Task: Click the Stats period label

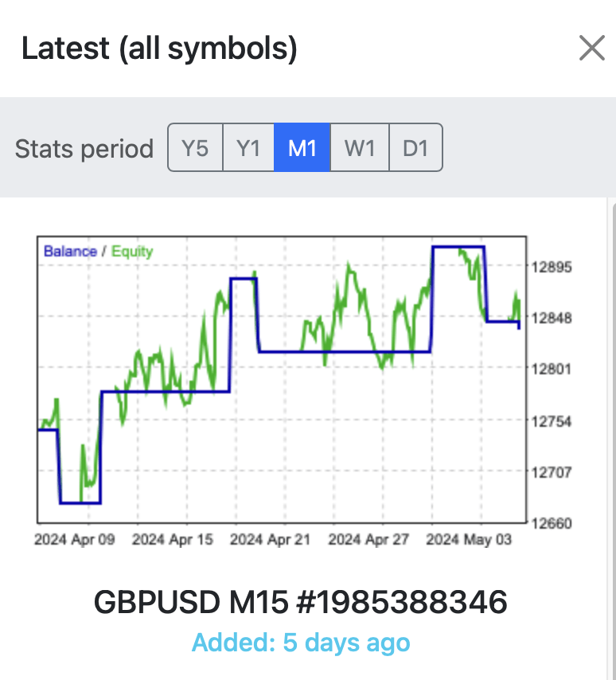Action: coord(84,149)
